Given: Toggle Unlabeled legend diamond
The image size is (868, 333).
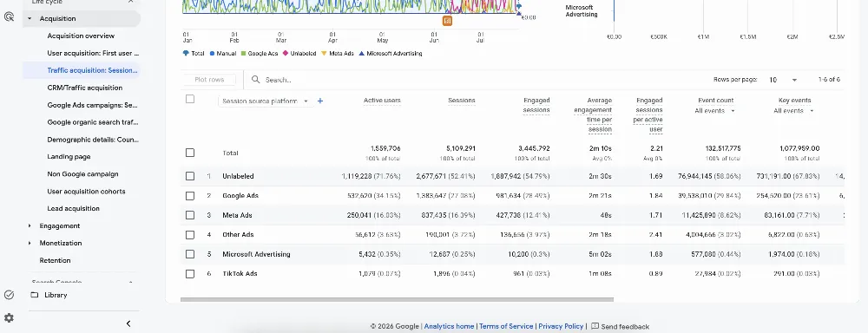Looking at the screenshot, I should click(286, 54).
